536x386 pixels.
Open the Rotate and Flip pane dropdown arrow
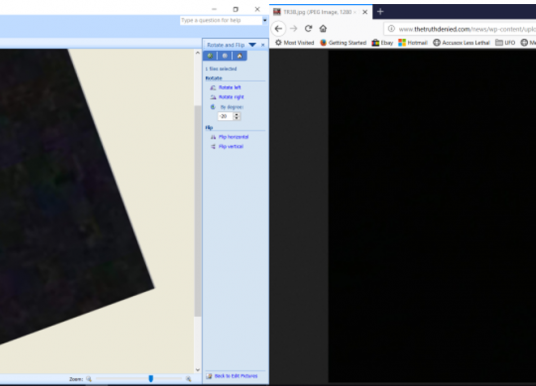click(x=252, y=45)
